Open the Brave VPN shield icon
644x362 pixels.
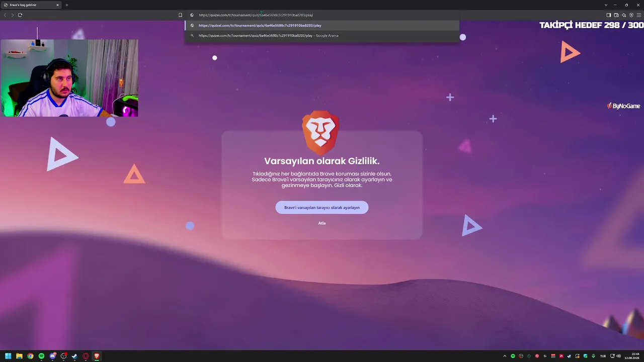click(631, 15)
